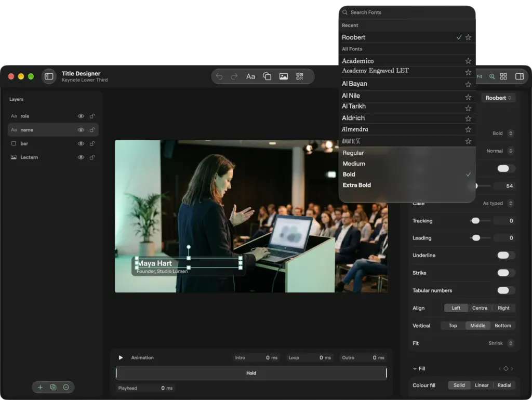
Task: Set vertical alignment to Bottom
Action: (502, 325)
